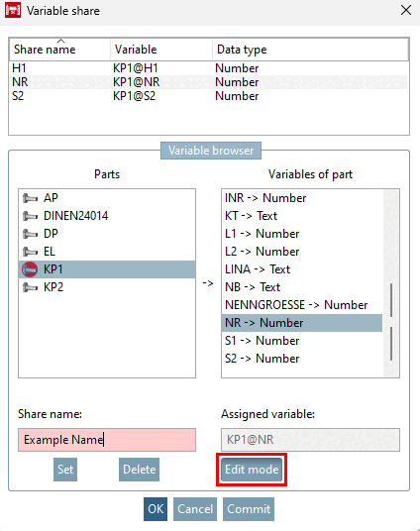The width and height of the screenshot is (420, 531).
Task: Select the EL part
Action: pos(107,252)
